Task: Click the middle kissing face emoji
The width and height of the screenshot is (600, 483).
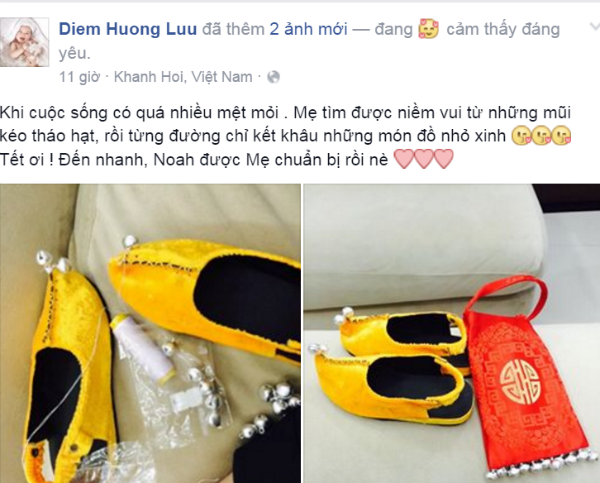Action: tap(541, 136)
